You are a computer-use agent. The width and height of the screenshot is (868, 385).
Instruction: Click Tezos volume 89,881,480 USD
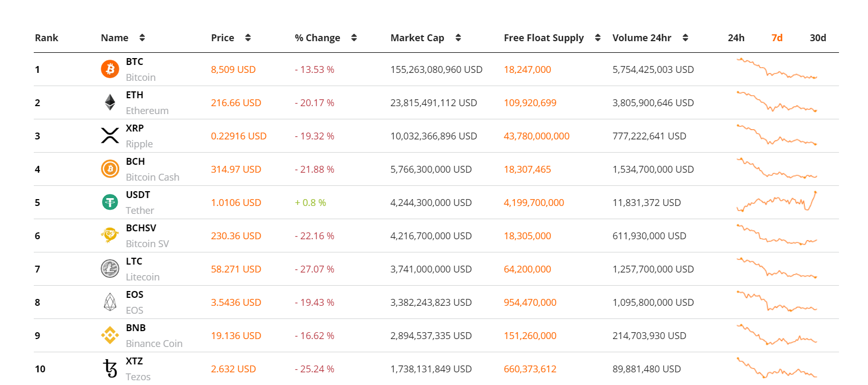(x=646, y=369)
